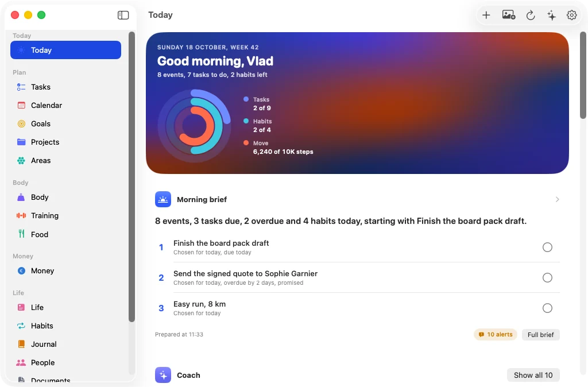Click '6,240 of 10K steps' Move stat
The width and height of the screenshot is (588, 387).
tap(283, 152)
